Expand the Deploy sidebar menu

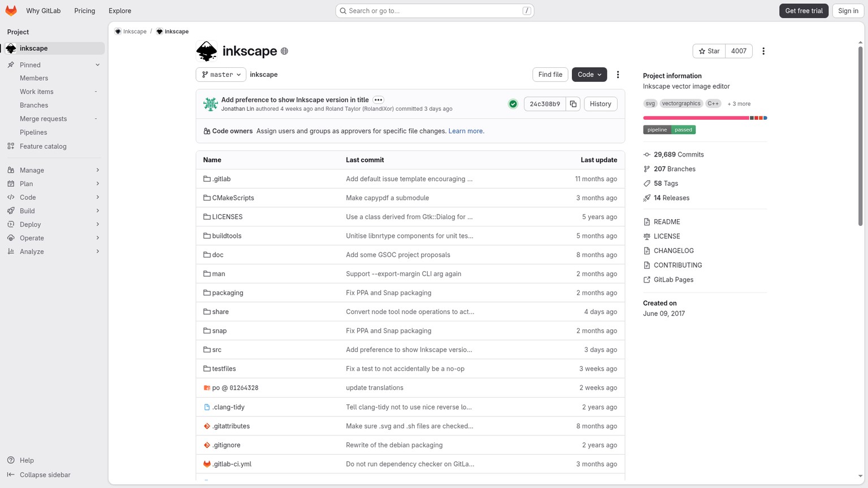click(53, 224)
